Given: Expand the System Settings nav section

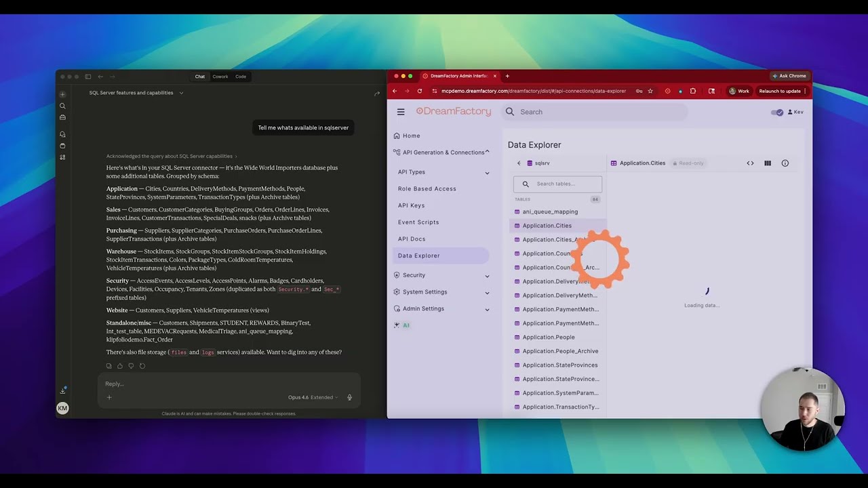Looking at the screenshot, I should [x=487, y=293].
